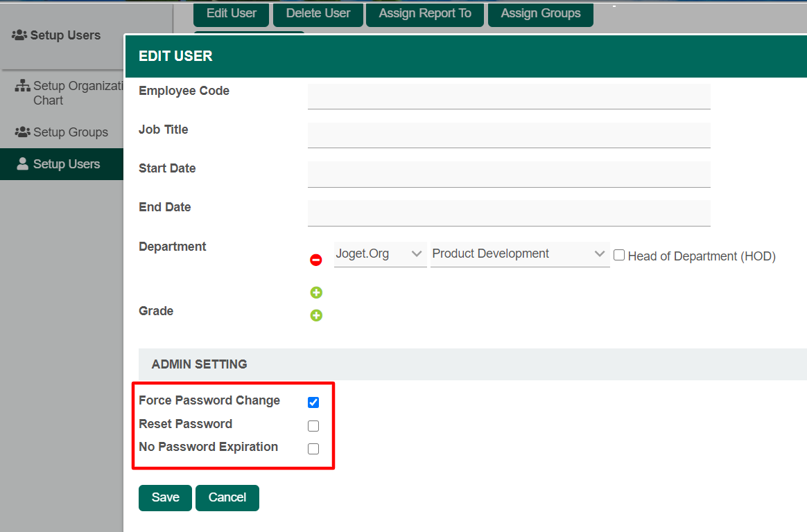
Task: Tick the No Password Expiration checkbox
Action: click(313, 449)
